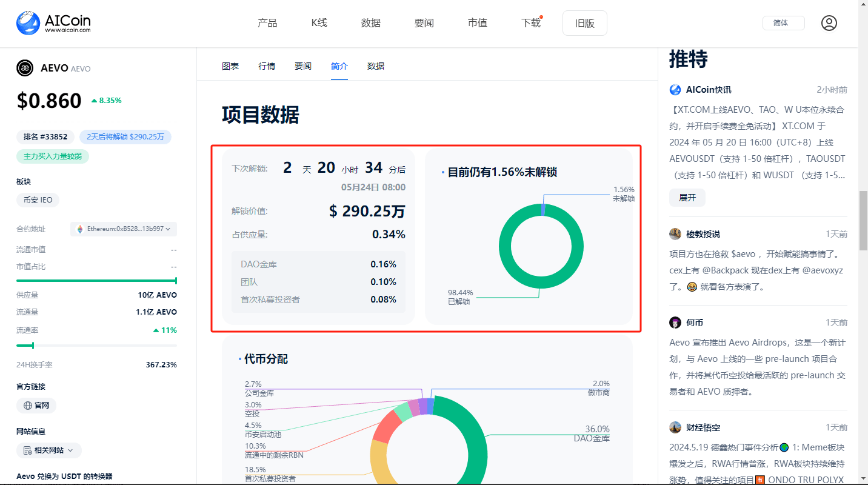The height and width of the screenshot is (485, 868).
Task: Switch to the 数据 sub-tab
Action: pyautogui.click(x=376, y=66)
